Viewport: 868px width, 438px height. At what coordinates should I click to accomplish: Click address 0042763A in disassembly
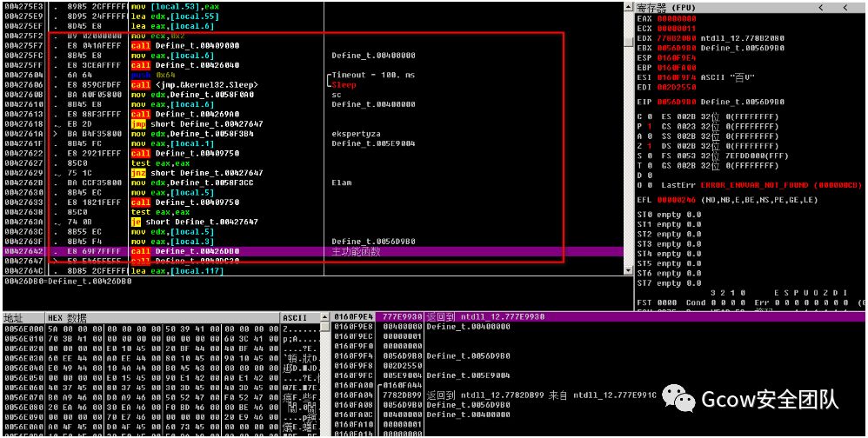[x=23, y=222]
